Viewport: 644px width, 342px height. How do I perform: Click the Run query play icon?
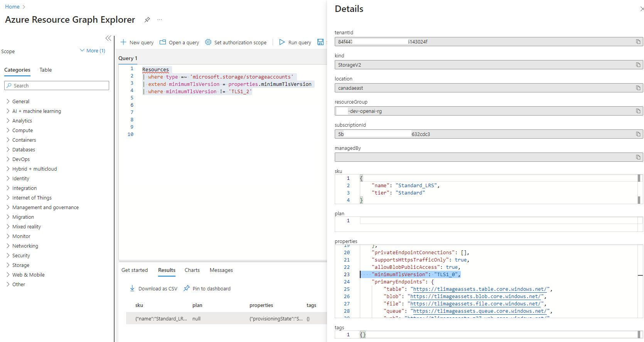click(282, 42)
